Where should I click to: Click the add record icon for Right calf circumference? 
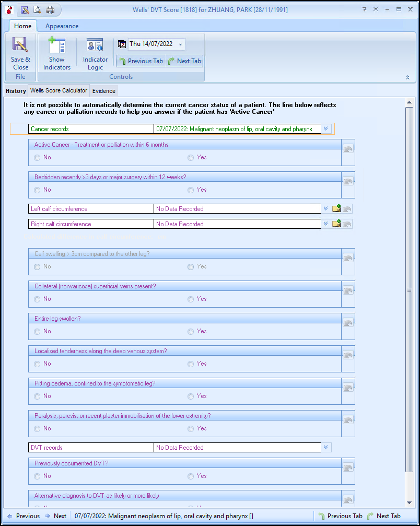pos(336,224)
